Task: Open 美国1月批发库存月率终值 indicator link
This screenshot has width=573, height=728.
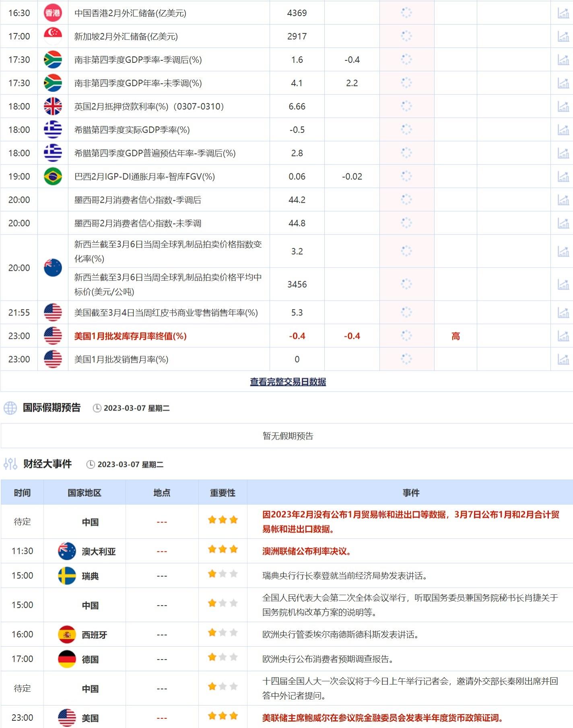Action: click(130, 336)
